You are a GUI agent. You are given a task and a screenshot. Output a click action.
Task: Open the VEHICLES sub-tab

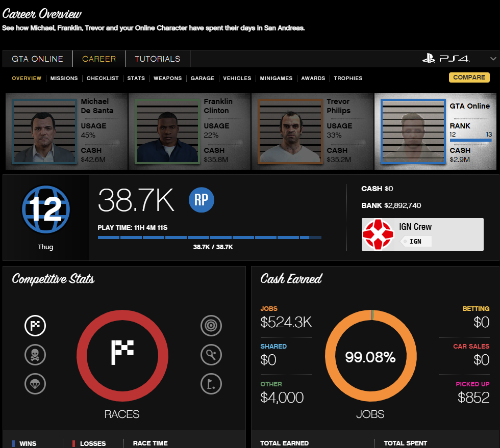pyautogui.click(x=237, y=78)
